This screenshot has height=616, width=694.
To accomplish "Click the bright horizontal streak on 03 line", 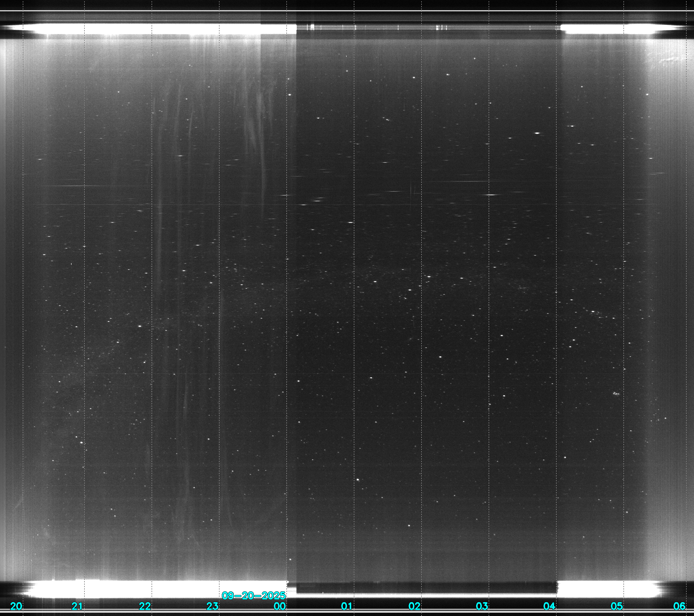I will pos(491,195).
